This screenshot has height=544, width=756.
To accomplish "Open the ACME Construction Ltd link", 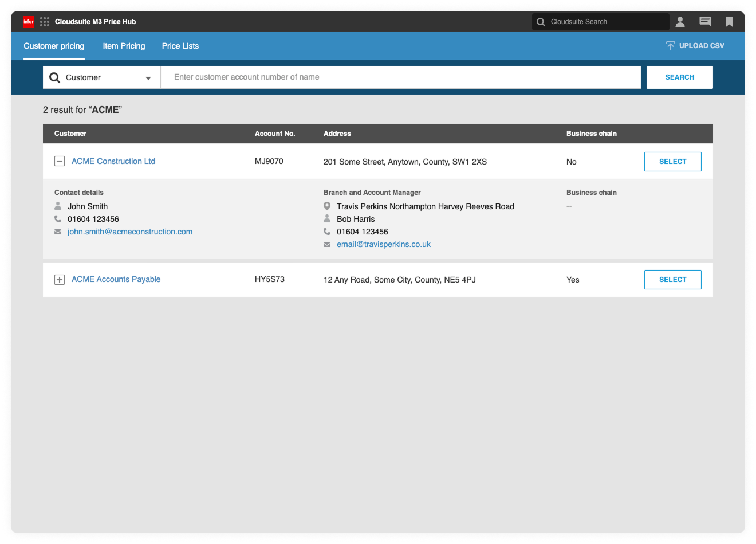I will coord(113,161).
